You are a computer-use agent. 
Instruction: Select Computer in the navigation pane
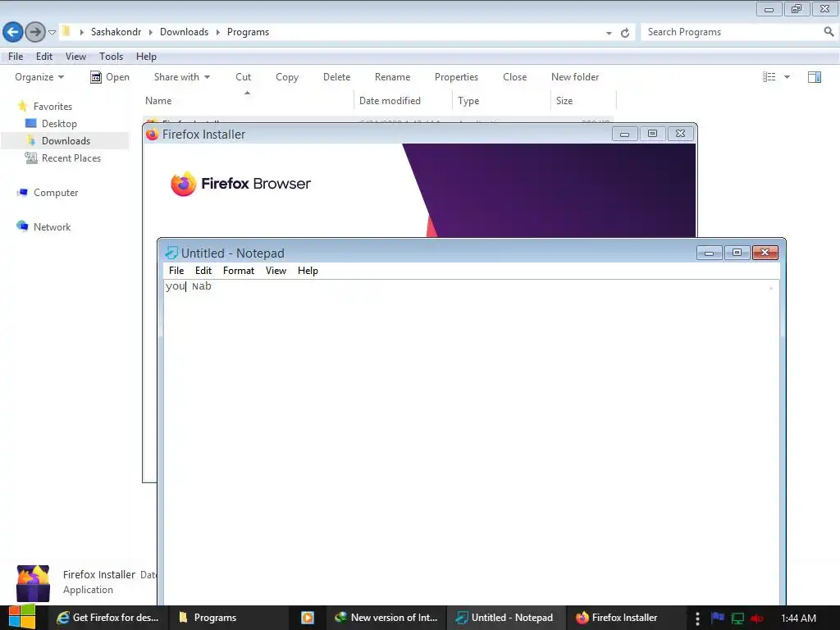(56, 193)
